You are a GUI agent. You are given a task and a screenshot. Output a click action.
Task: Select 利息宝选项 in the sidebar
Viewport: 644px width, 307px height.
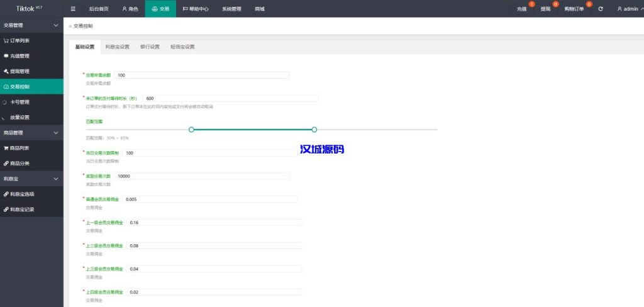point(21,194)
